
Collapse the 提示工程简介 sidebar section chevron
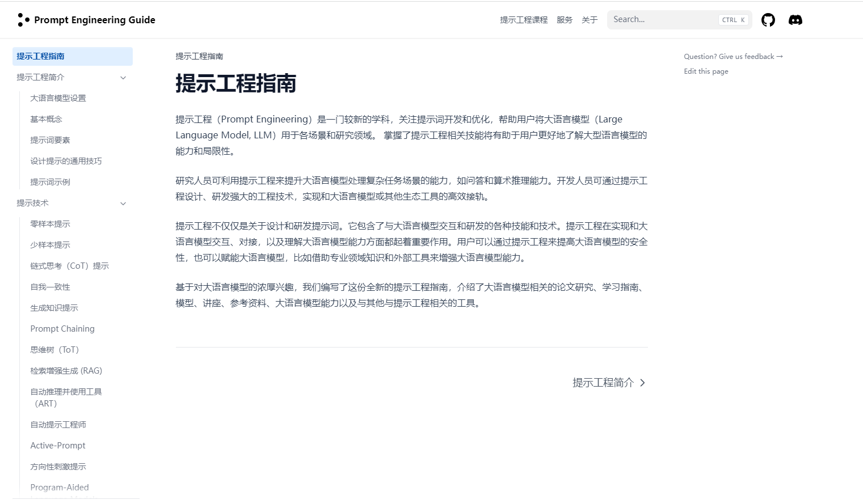(123, 78)
